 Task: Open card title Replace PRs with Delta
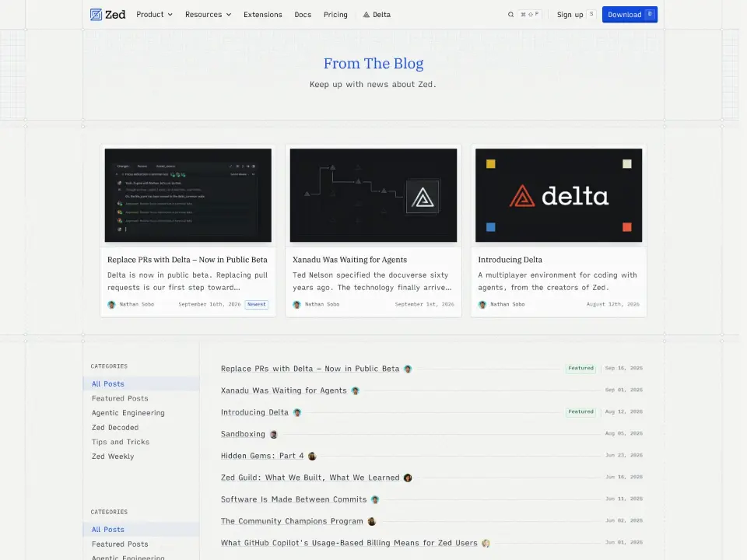[x=188, y=260]
